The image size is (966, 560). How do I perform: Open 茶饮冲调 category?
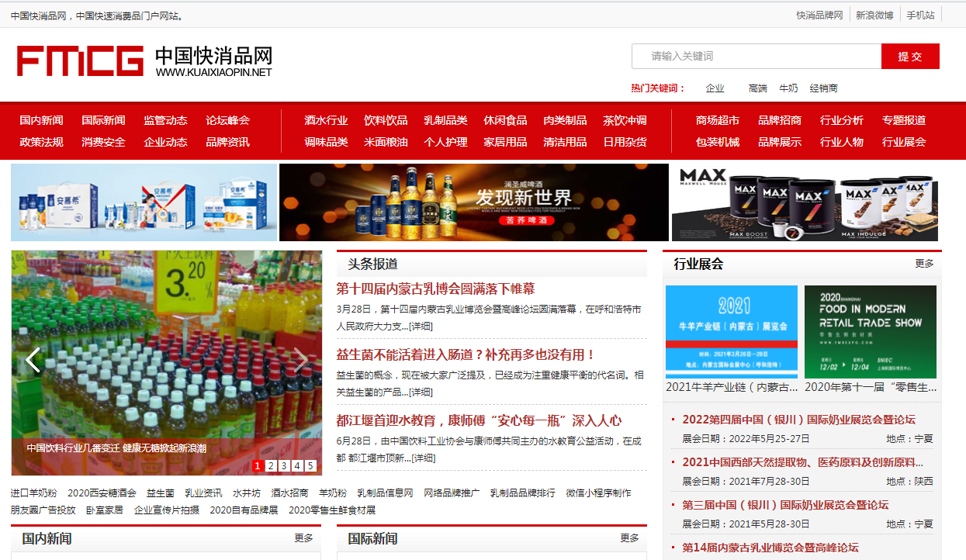625,120
